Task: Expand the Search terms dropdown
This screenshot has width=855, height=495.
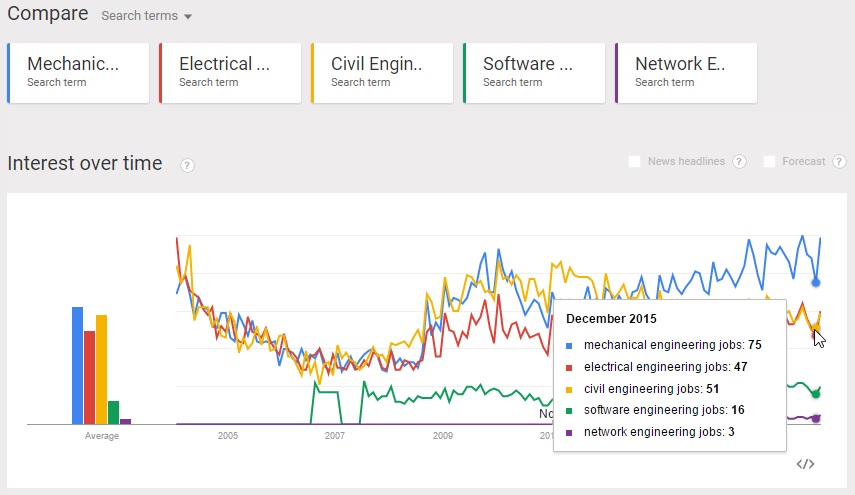Action: click(147, 16)
